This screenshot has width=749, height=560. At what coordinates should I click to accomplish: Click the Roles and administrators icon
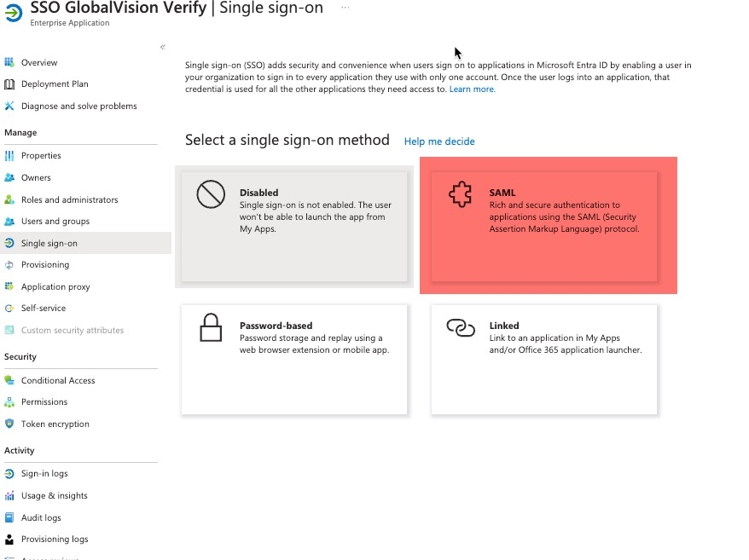point(9,199)
